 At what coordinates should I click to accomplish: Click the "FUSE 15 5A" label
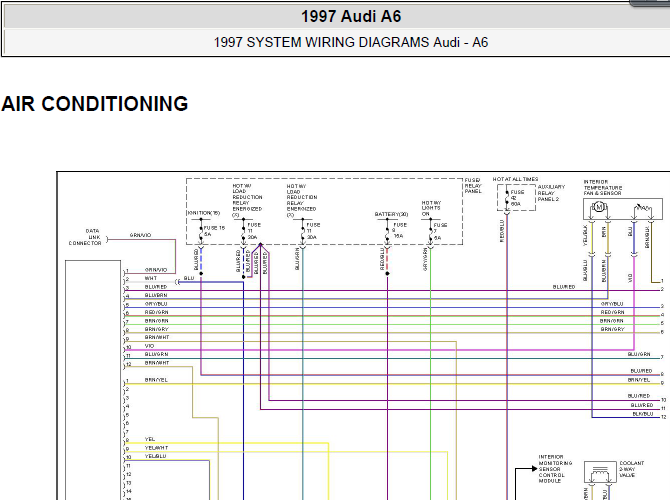point(214,231)
